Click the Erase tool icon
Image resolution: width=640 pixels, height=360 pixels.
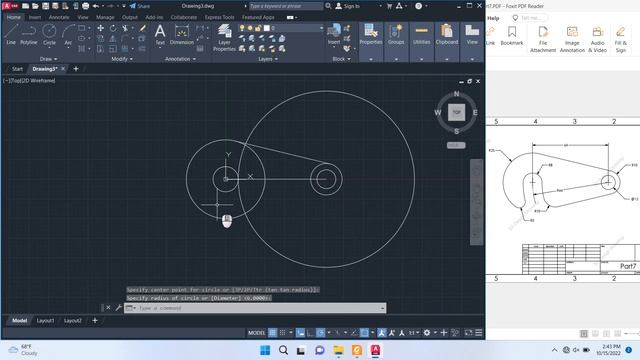[142, 28]
